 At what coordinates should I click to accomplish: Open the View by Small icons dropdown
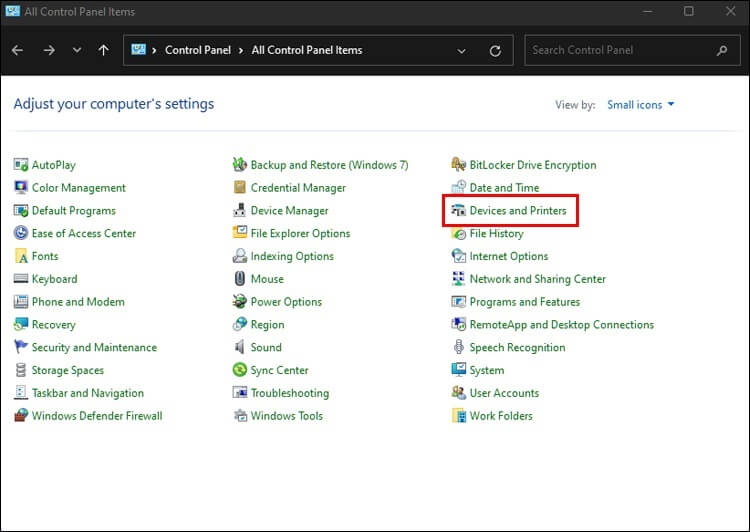640,105
